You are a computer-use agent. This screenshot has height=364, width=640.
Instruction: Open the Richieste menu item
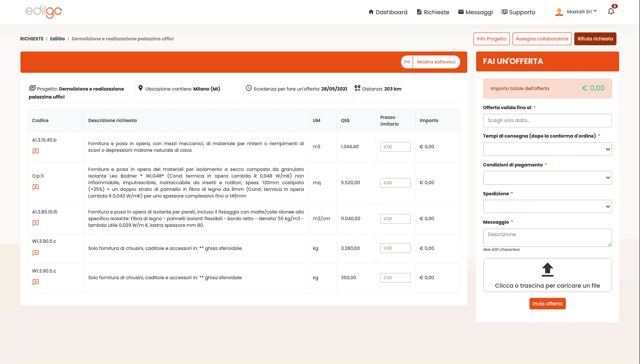(433, 12)
